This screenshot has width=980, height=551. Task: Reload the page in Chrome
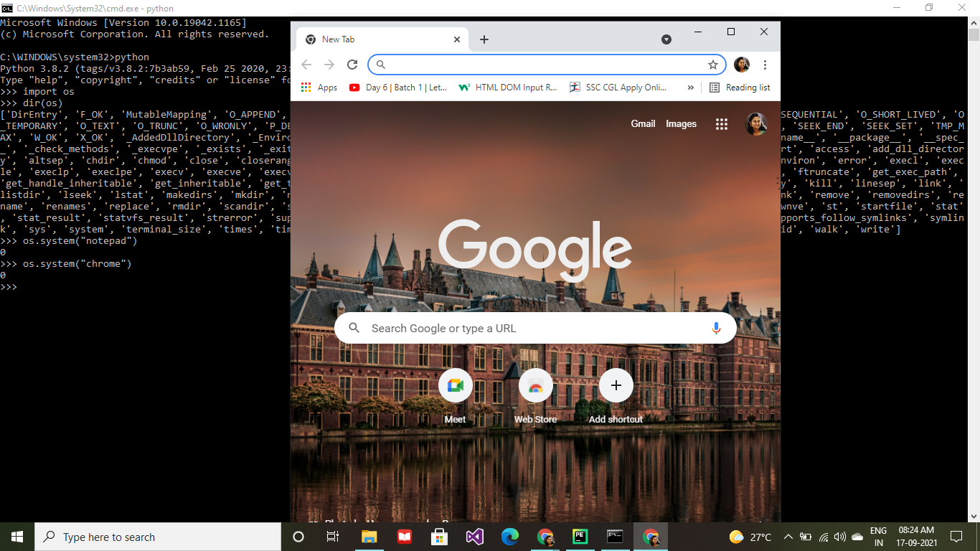coord(352,65)
